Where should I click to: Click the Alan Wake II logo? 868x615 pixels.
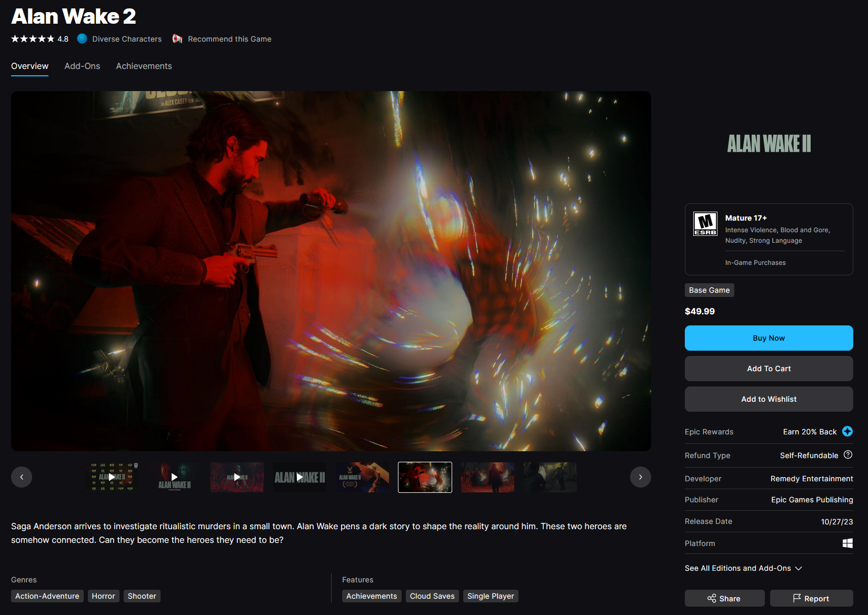[x=769, y=144]
